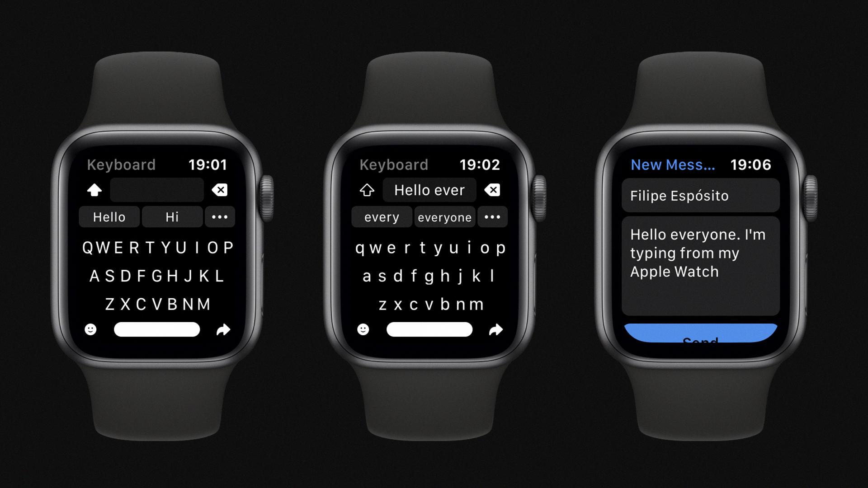Toggle uppercase on left watch keyboard
Viewport: 868px width, 488px height.
tap(95, 191)
